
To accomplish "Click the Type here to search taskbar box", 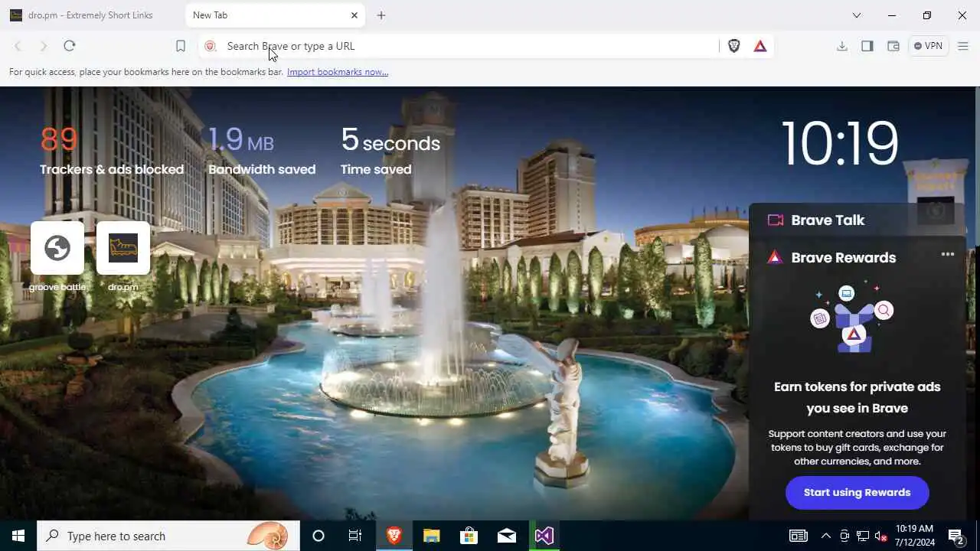I will click(x=168, y=536).
